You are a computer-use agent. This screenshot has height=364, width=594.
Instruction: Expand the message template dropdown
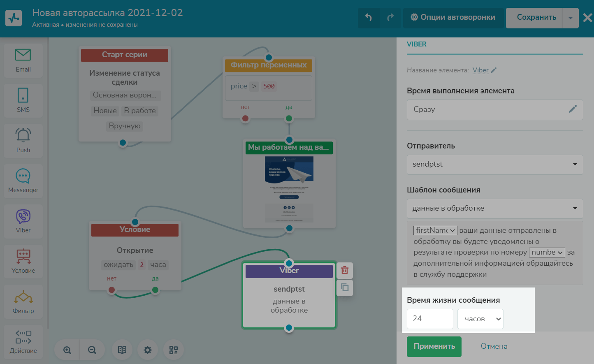[494, 208]
